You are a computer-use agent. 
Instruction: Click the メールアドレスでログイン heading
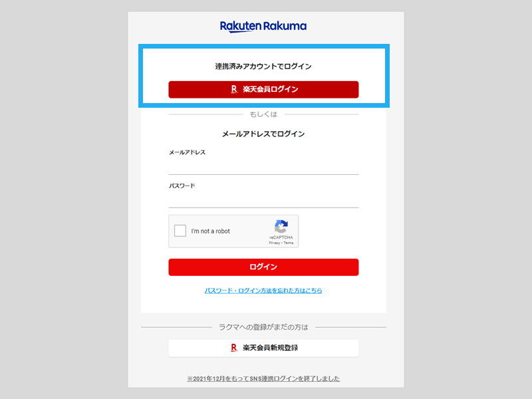263,134
